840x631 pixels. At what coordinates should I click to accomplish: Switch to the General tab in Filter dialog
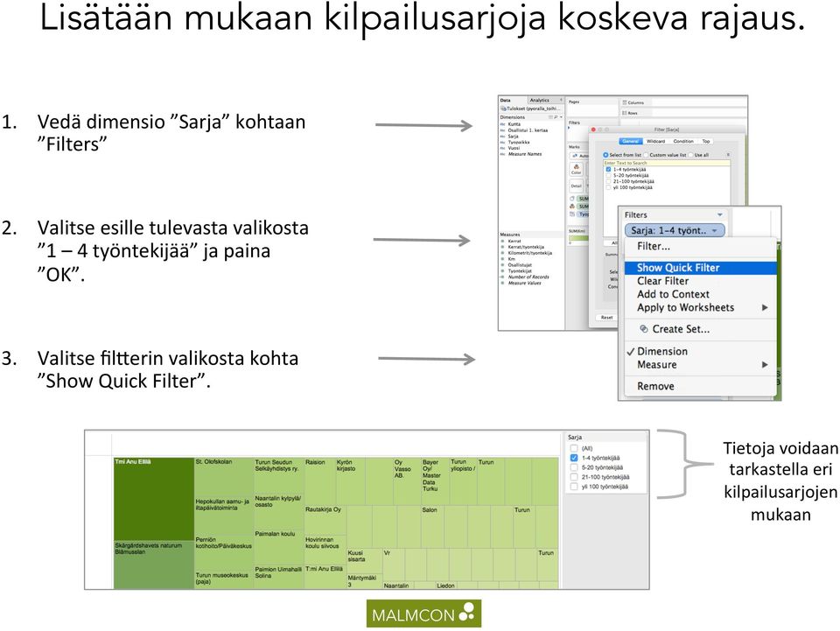(x=631, y=142)
